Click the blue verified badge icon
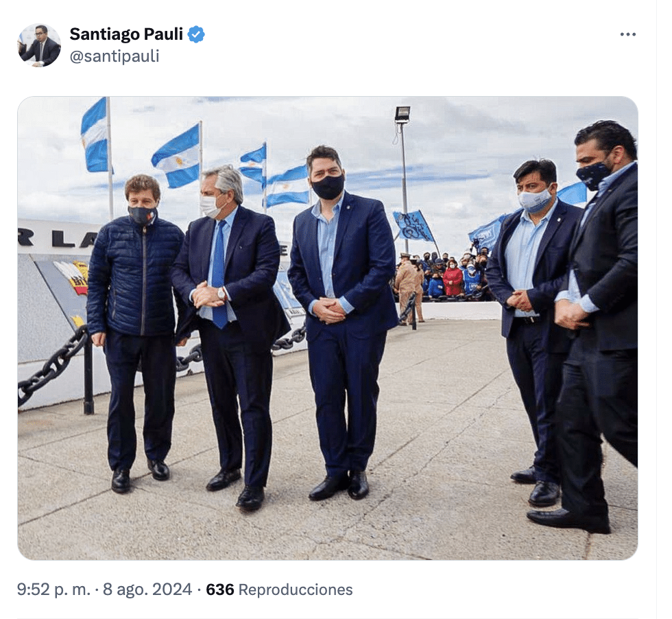672x619 pixels. [196, 34]
